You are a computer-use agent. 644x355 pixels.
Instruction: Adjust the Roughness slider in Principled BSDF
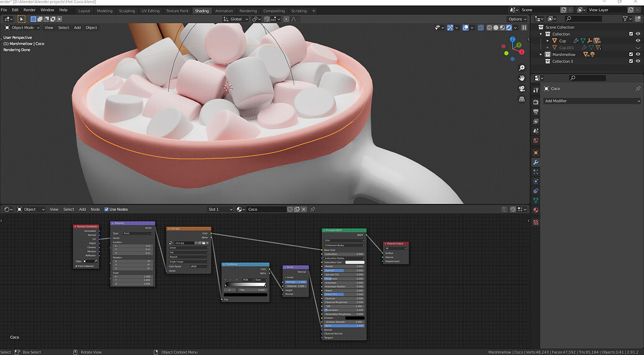343,279
